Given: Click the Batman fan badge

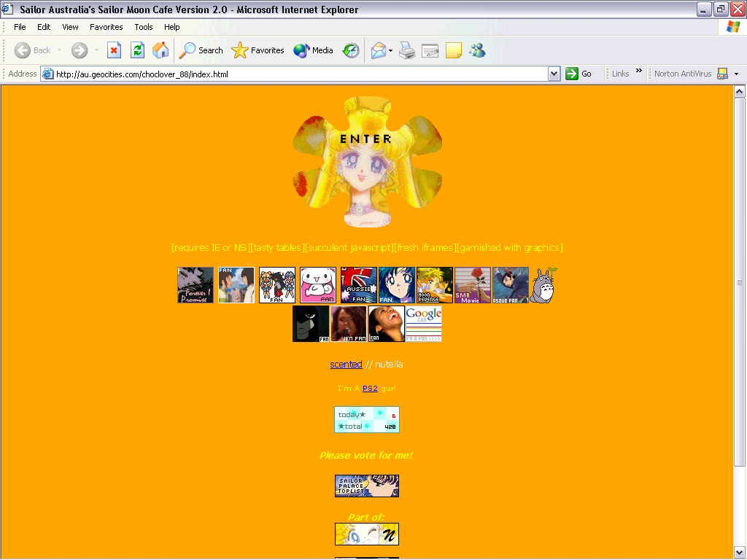Looking at the screenshot, I should pos(311,324).
